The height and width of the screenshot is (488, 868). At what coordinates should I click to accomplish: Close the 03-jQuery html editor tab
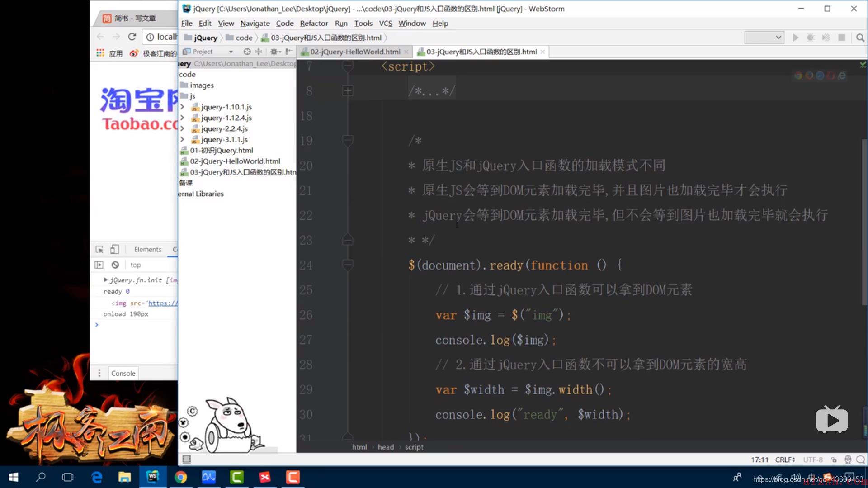coord(542,52)
